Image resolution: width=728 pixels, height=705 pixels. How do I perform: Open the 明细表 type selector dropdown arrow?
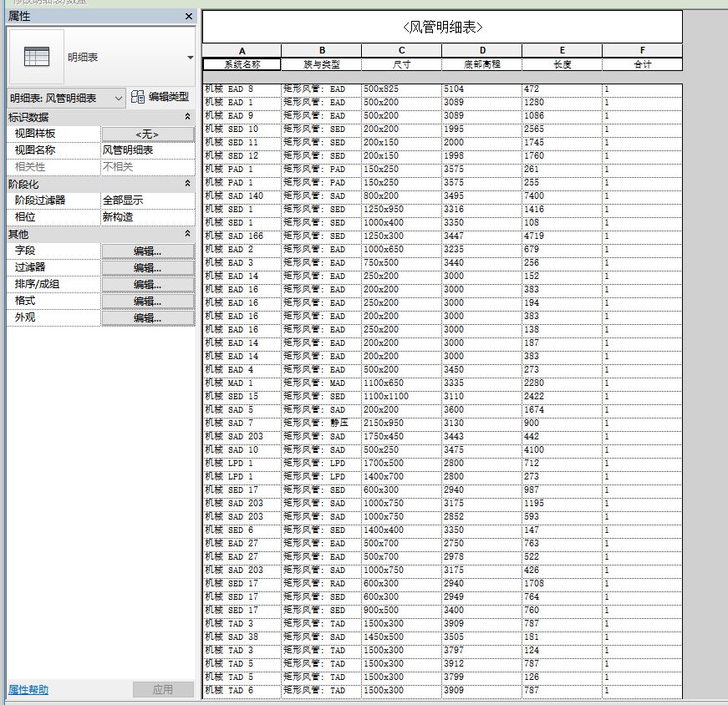click(x=190, y=58)
